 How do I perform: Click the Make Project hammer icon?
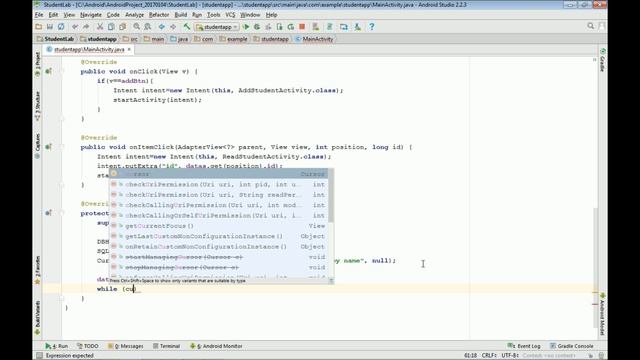(187, 27)
